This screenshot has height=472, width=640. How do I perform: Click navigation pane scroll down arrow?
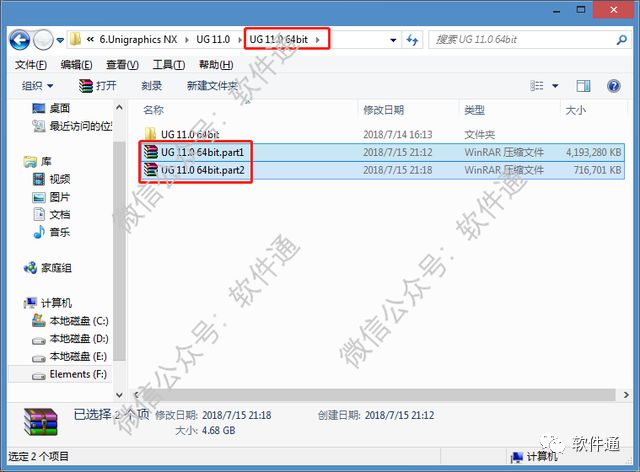point(119,395)
